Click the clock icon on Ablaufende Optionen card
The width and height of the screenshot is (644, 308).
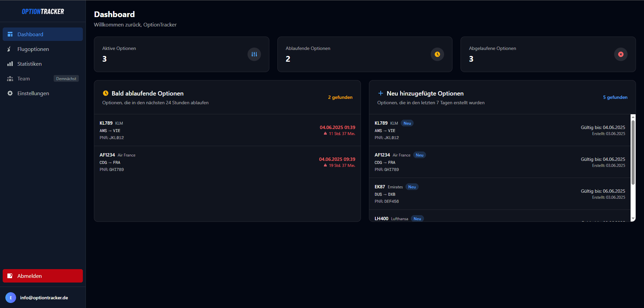(437, 54)
